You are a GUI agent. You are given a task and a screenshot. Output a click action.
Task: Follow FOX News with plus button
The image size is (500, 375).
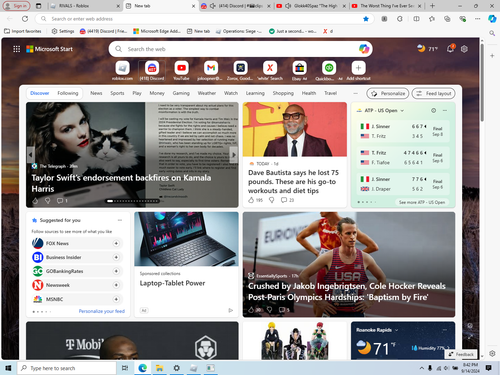[116, 244]
